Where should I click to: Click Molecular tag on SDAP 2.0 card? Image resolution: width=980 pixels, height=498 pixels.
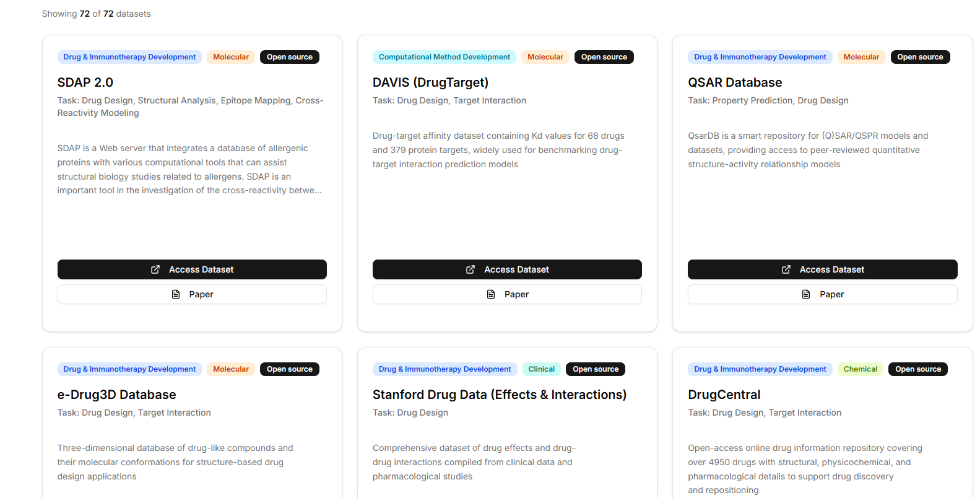tap(231, 57)
